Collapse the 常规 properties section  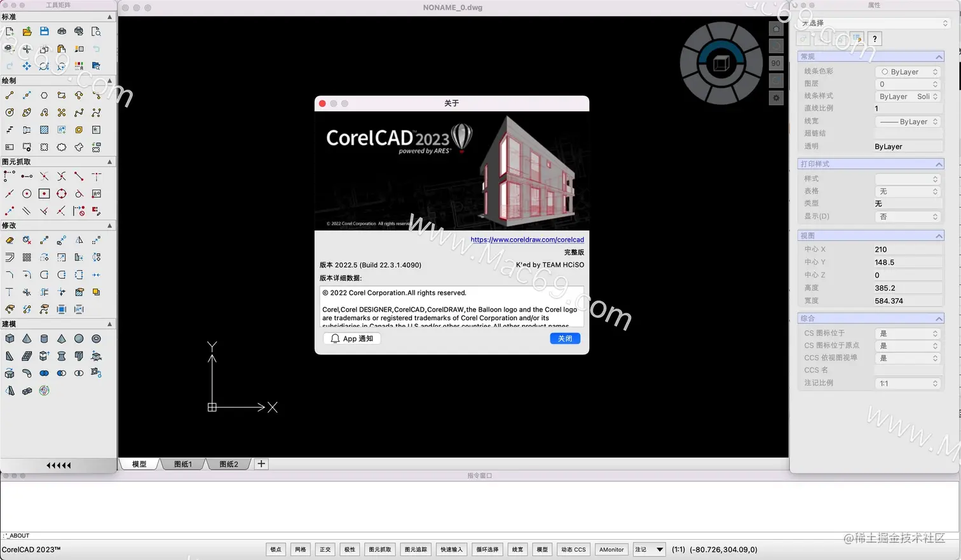[939, 57]
